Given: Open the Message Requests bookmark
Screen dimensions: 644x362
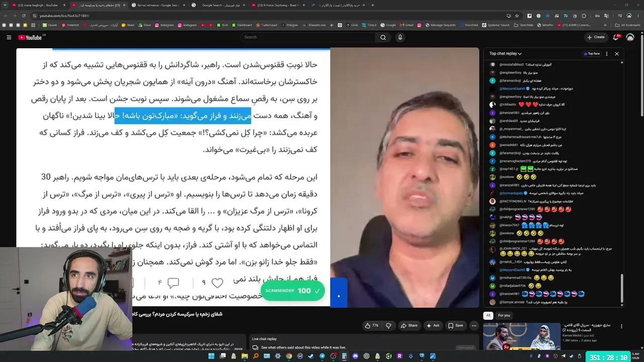Looking at the screenshot, I should [439, 25].
